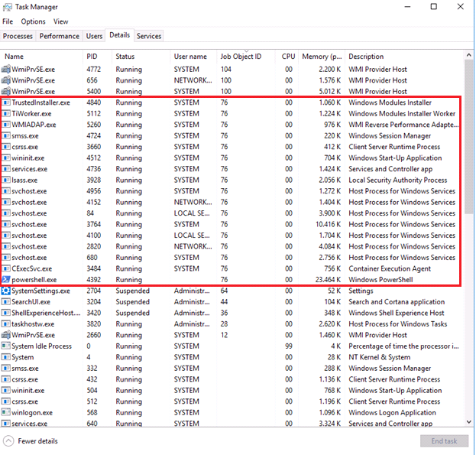
Task: Click the taskhostw.exe process icon
Action: tap(6, 324)
